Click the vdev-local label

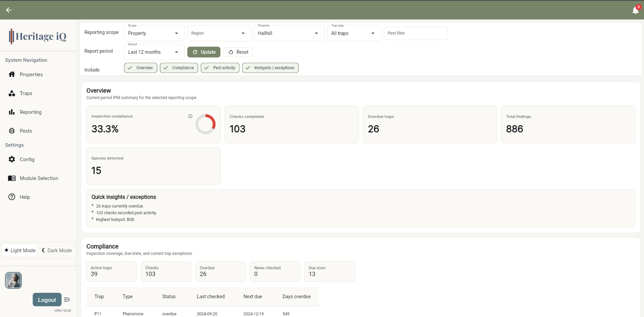point(63,310)
